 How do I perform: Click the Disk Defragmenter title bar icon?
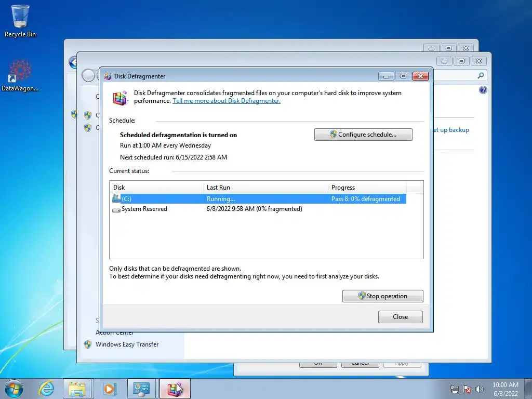pyautogui.click(x=108, y=76)
